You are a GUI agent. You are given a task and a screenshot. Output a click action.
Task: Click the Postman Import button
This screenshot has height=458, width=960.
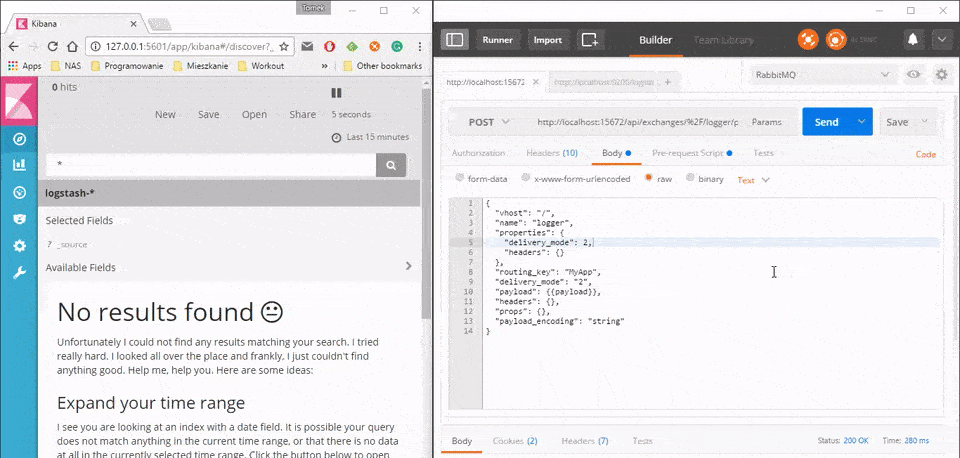point(548,40)
